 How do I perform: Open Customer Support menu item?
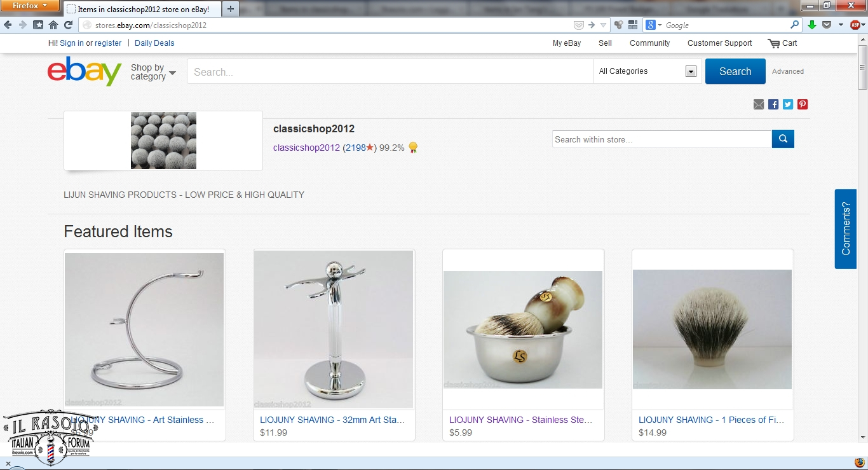tap(719, 43)
